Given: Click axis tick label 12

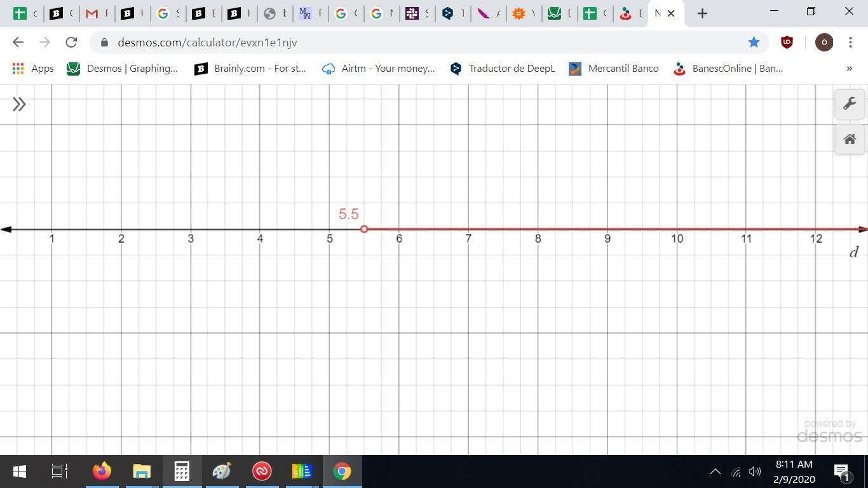Looking at the screenshot, I should [816, 239].
